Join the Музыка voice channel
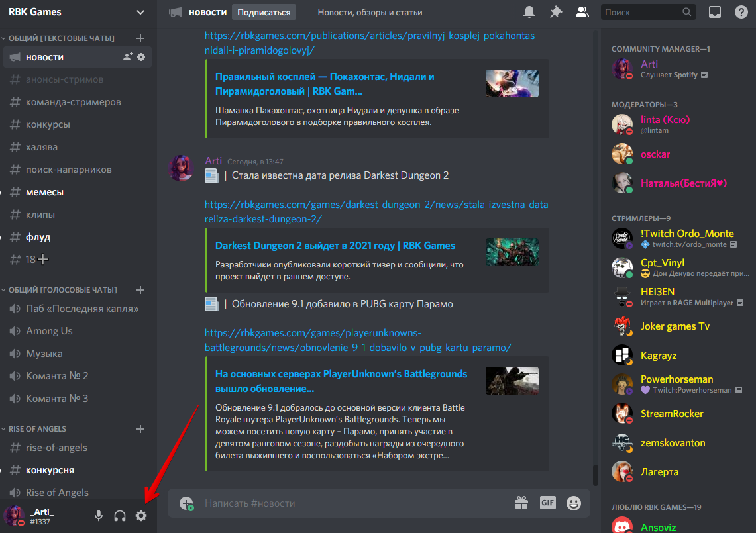 coord(77,354)
